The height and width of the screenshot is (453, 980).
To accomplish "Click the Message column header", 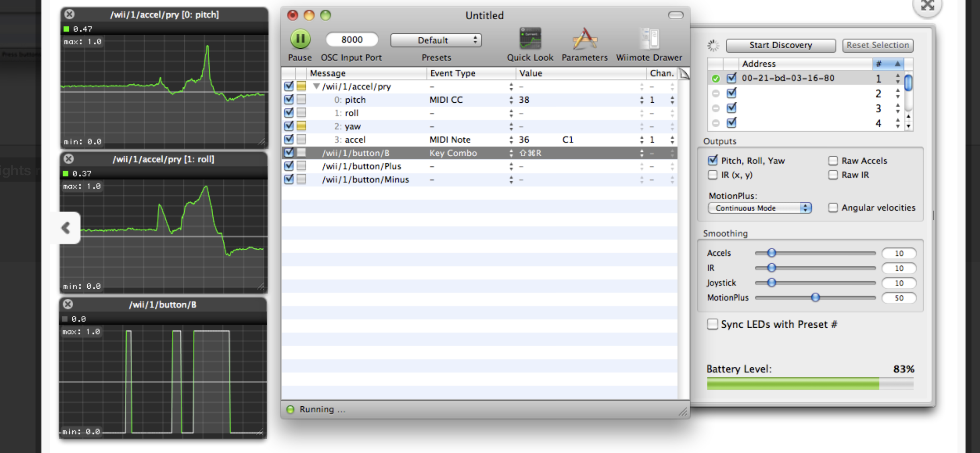I will [x=327, y=73].
